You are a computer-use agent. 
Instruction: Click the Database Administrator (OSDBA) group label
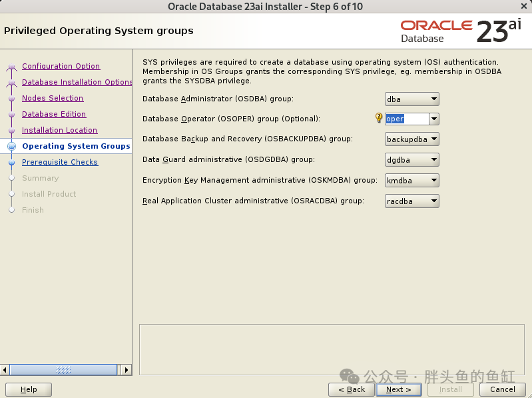[218, 99]
